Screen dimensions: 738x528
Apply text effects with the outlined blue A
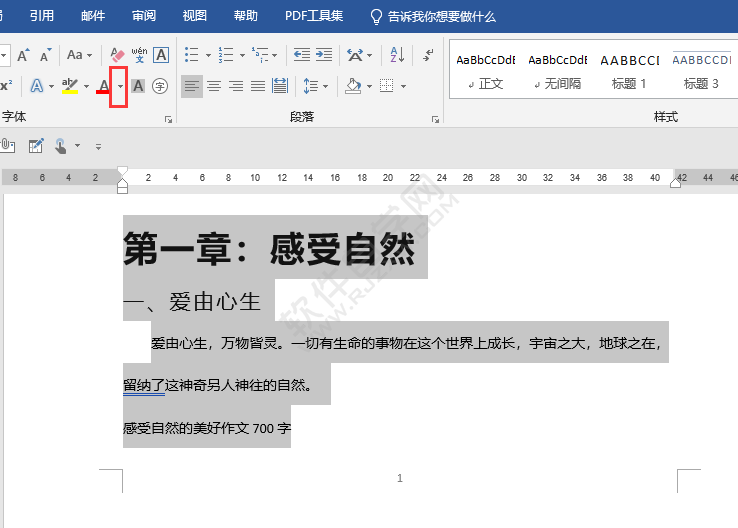point(36,86)
